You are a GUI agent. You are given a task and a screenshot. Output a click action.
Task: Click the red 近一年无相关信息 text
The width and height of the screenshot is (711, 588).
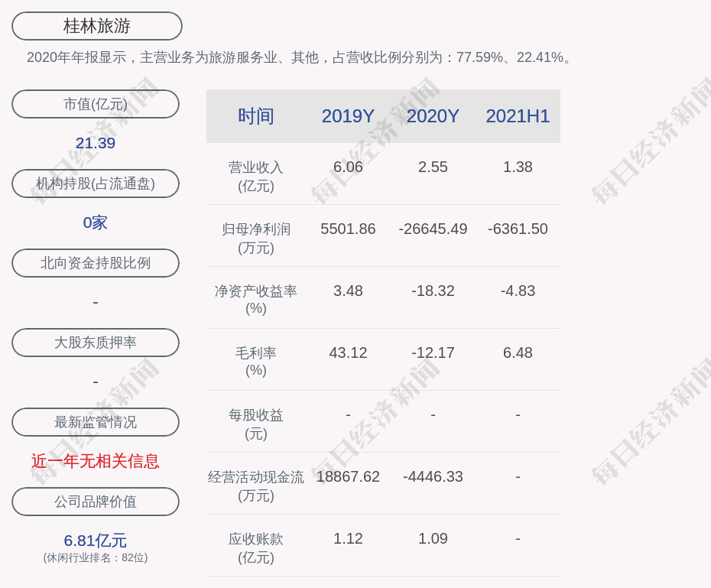click(96, 461)
